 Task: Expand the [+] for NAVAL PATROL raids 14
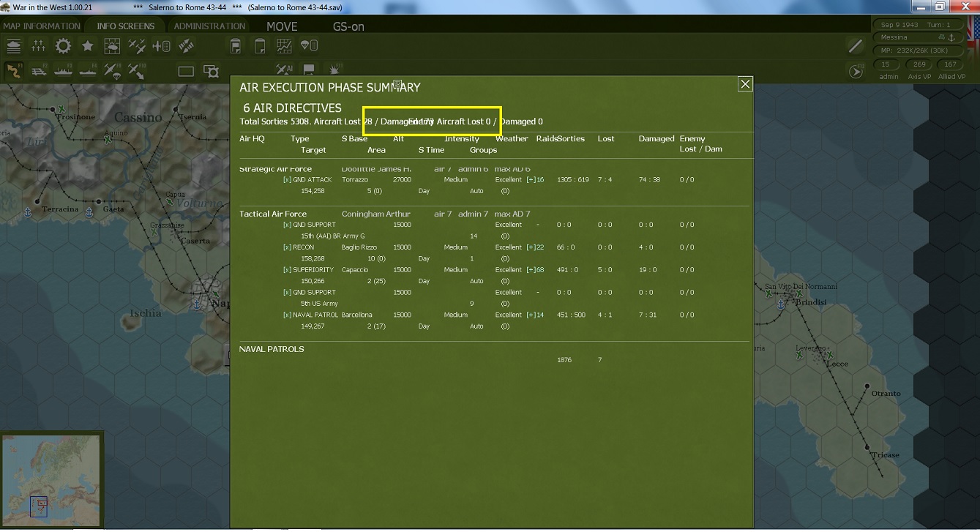click(x=531, y=315)
